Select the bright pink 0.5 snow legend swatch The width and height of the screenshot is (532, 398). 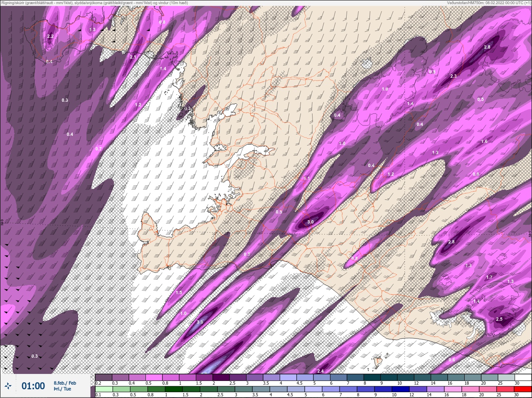(x=154, y=377)
